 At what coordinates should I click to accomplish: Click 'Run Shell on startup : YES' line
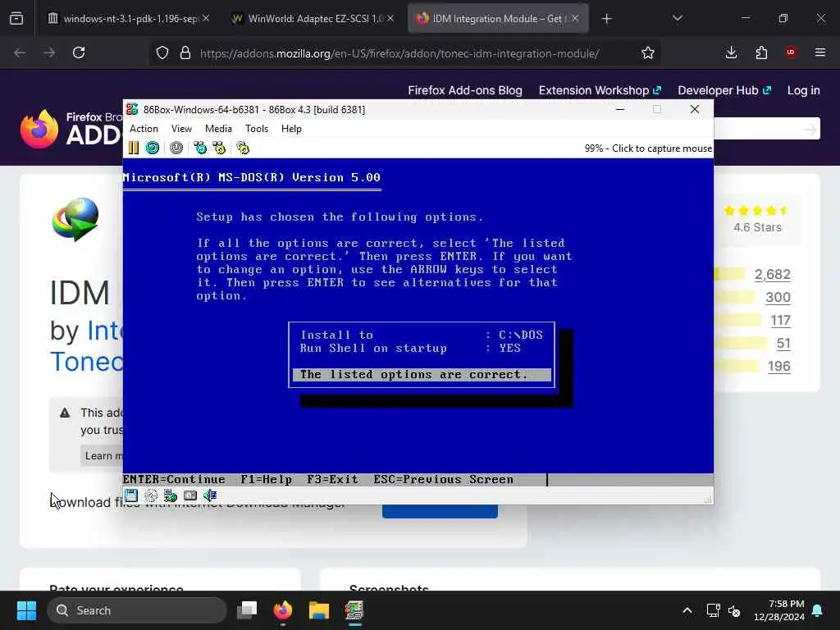coord(410,348)
